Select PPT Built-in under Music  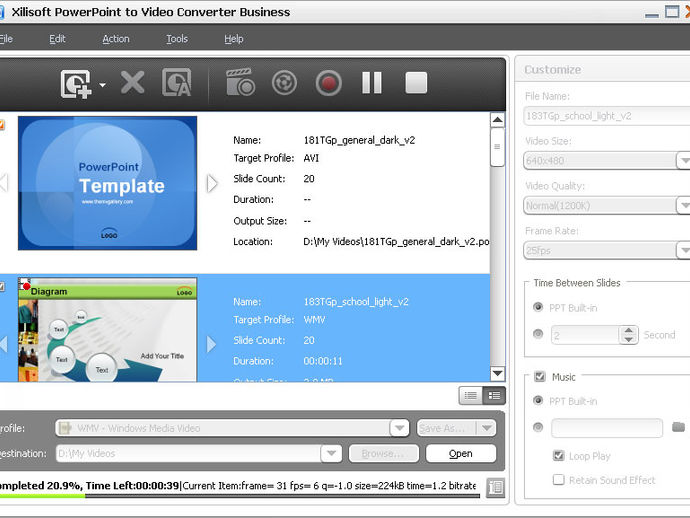tap(538, 400)
